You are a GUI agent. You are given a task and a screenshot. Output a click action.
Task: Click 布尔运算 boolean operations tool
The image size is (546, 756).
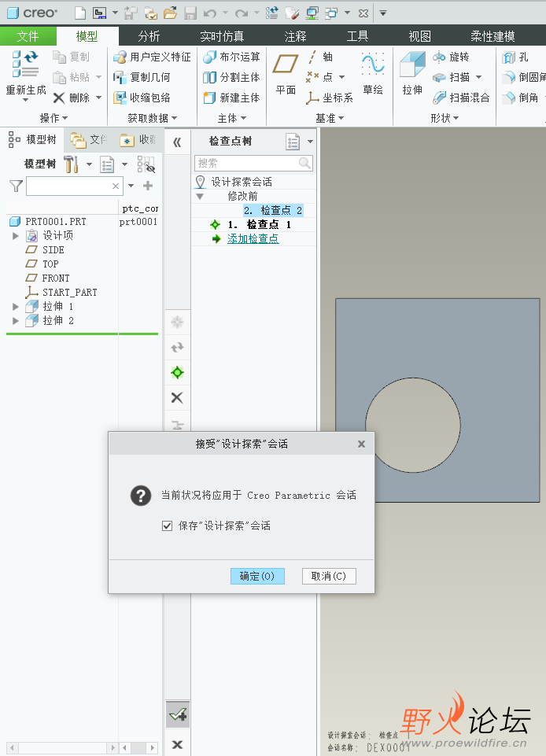231,57
